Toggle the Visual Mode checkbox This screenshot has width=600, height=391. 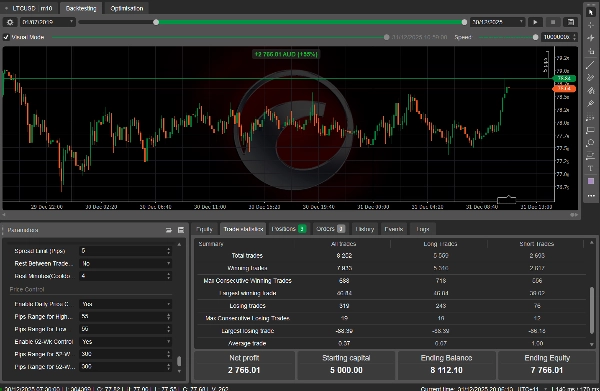click(x=6, y=37)
